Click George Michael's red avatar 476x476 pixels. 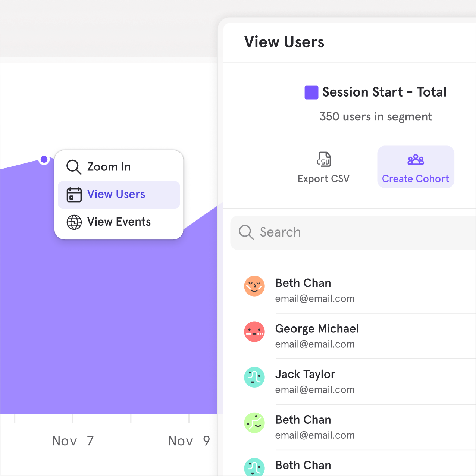click(x=254, y=332)
